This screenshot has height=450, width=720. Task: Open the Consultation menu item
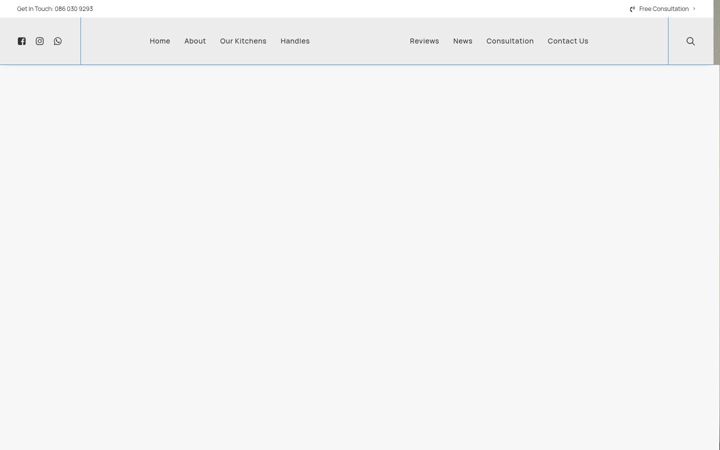point(510,41)
